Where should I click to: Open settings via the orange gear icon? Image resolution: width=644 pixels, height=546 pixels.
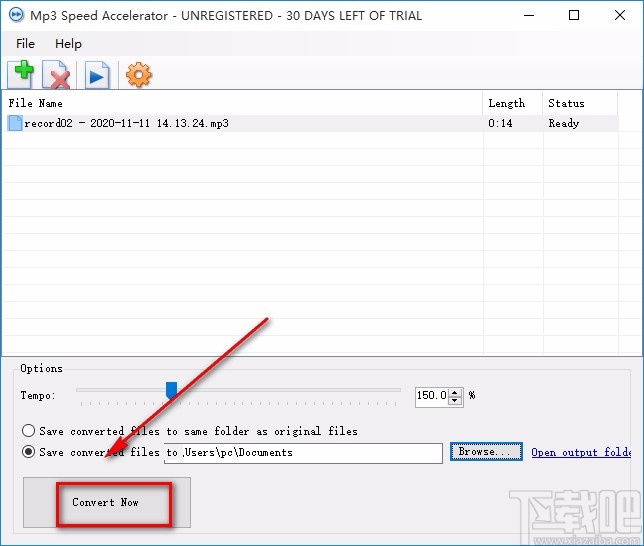coord(138,75)
